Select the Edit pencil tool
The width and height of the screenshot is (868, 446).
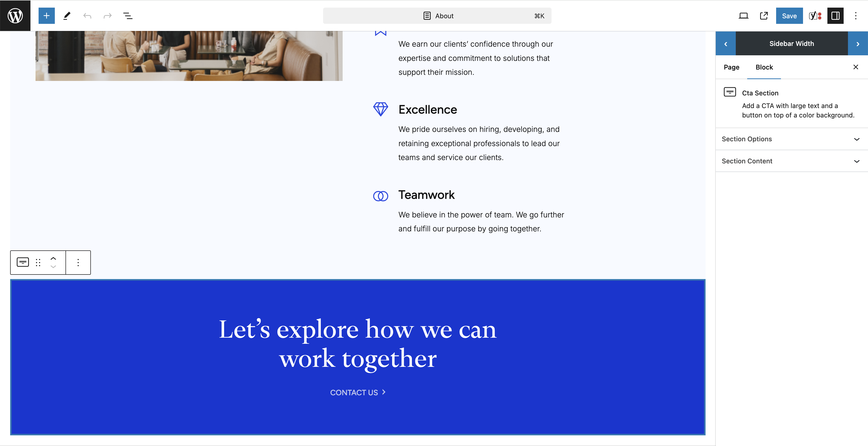pyautogui.click(x=66, y=15)
